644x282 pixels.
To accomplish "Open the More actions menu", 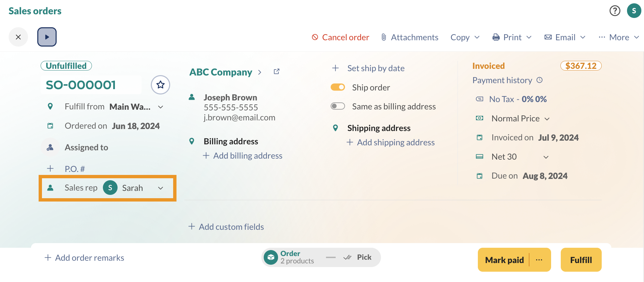I will pyautogui.click(x=619, y=37).
